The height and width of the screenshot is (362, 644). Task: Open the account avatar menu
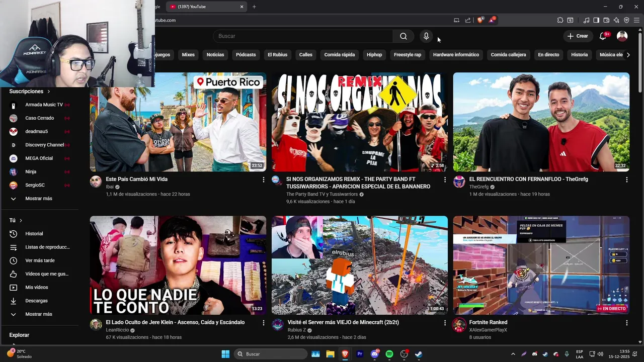click(622, 36)
